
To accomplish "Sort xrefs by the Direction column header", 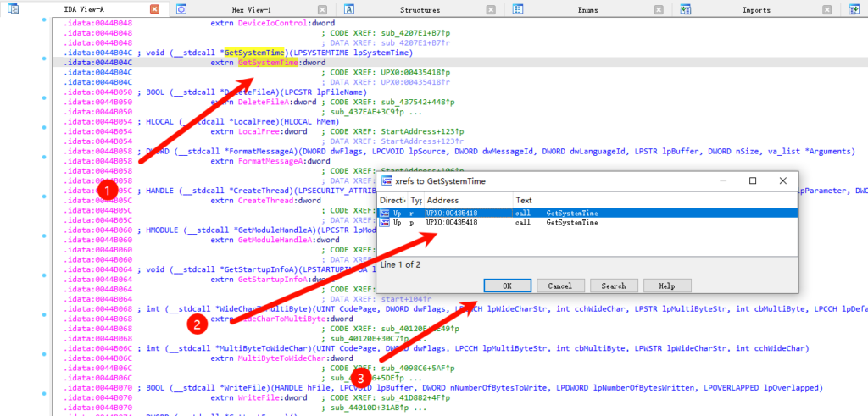I will coord(392,200).
